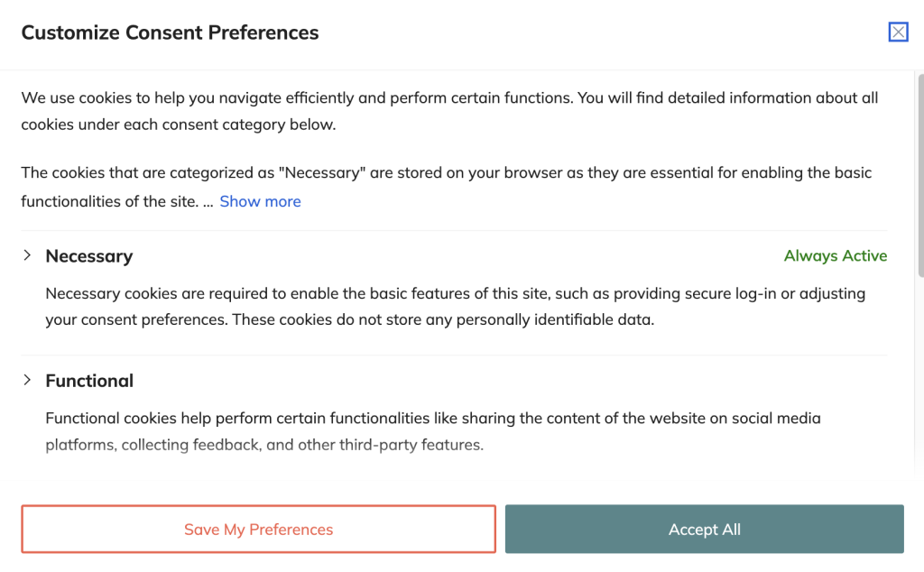Click the paragraph about cookies categorized as Necessary
The height and width of the screenshot is (572, 924).
446,172
